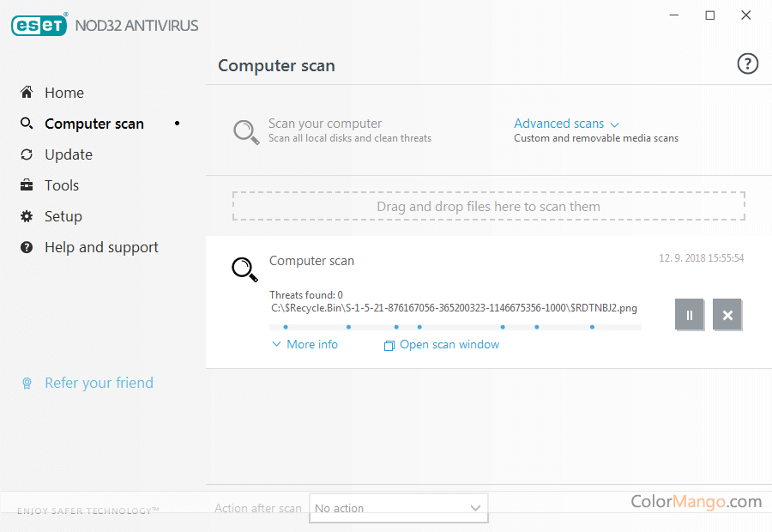Click the scan progress bar

click(x=455, y=327)
